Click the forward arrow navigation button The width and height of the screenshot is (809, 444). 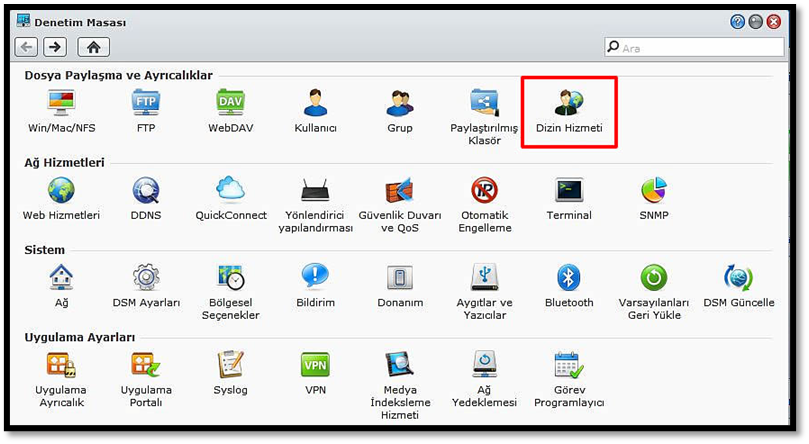[54, 47]
